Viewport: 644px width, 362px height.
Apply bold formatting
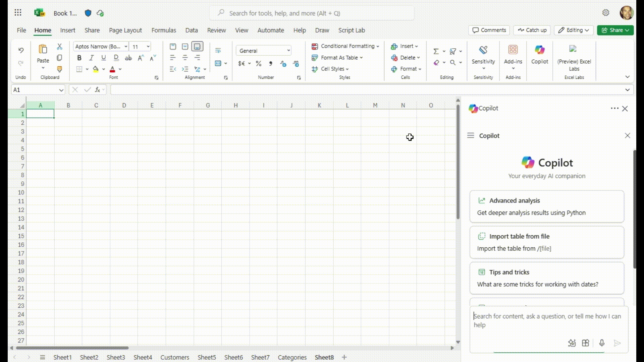pyautogui.click(x=79, y=58)
